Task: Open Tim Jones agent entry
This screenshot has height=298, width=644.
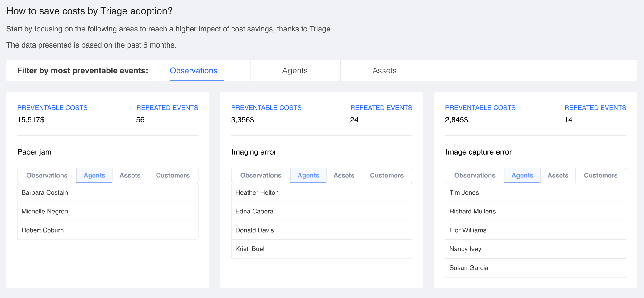Action: (464, 193)
